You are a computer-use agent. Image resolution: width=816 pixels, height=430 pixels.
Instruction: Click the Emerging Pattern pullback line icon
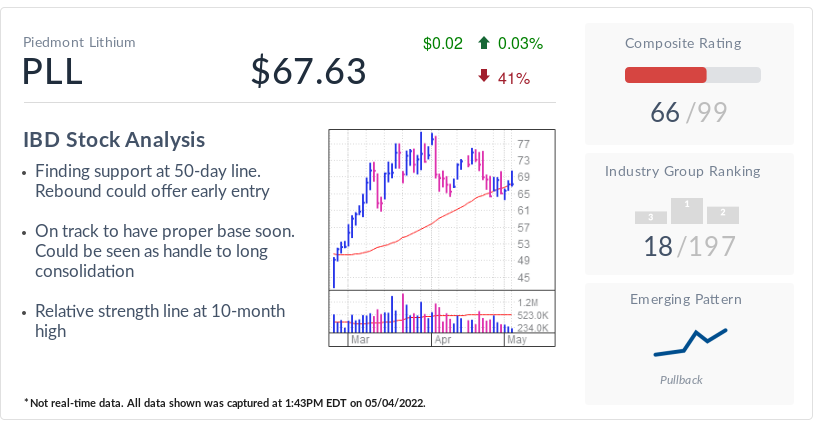tap(689, 342)
